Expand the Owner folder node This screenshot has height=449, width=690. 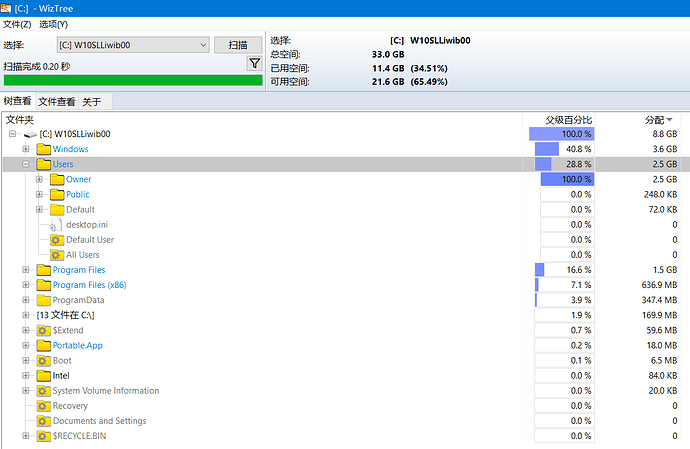(39, 179)
